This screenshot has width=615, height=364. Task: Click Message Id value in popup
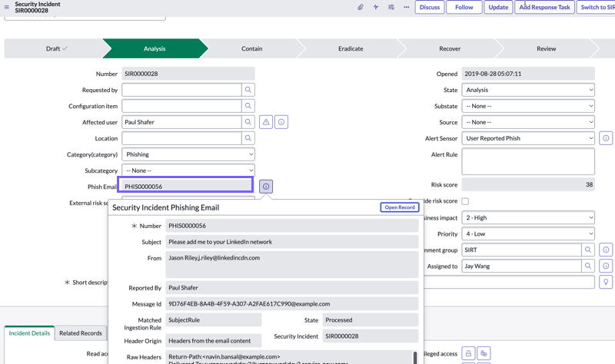point(292,303)
